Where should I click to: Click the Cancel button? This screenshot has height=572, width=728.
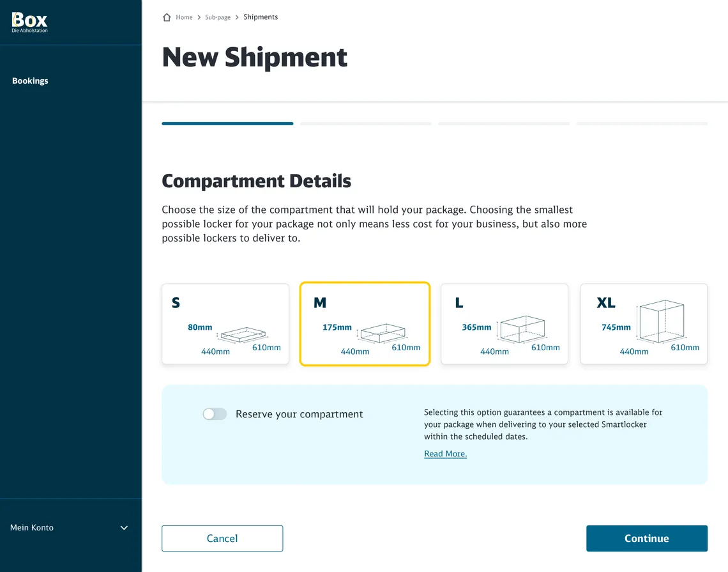222,538
